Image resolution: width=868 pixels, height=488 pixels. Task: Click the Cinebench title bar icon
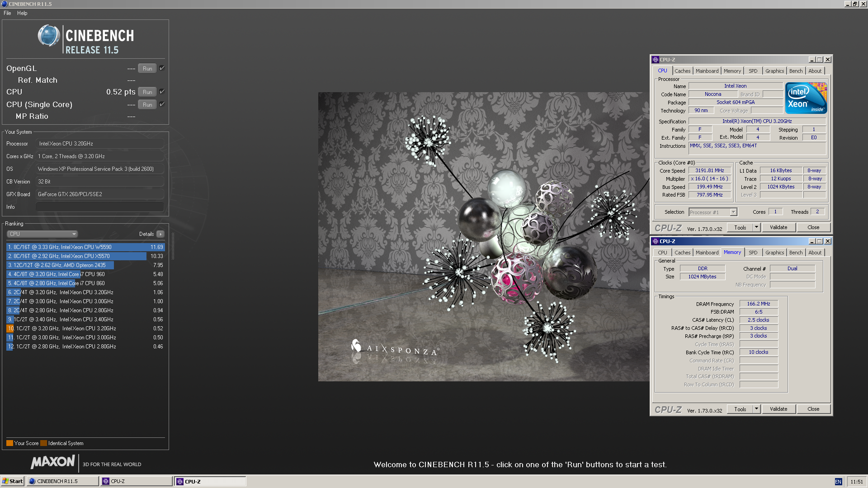click(5, 4)
